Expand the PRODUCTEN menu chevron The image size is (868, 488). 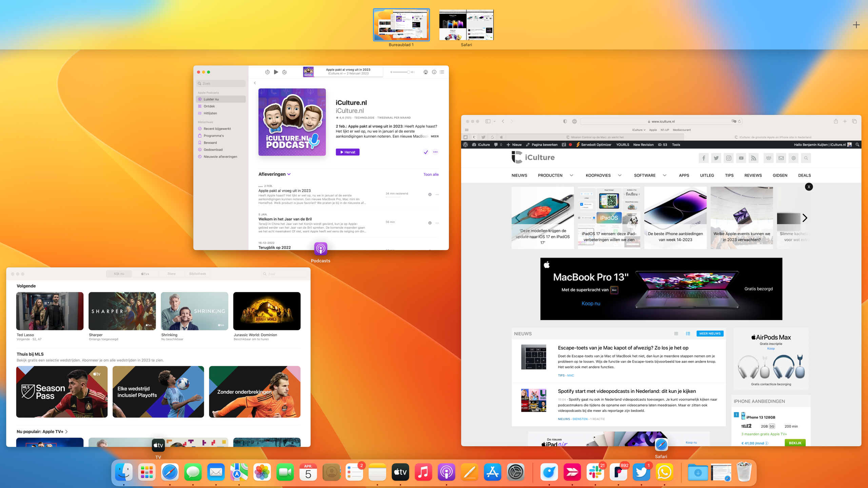click(571, 176)
